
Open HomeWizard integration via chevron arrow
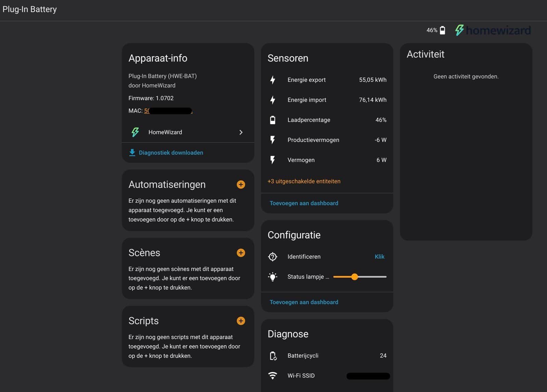pos(241,132)
